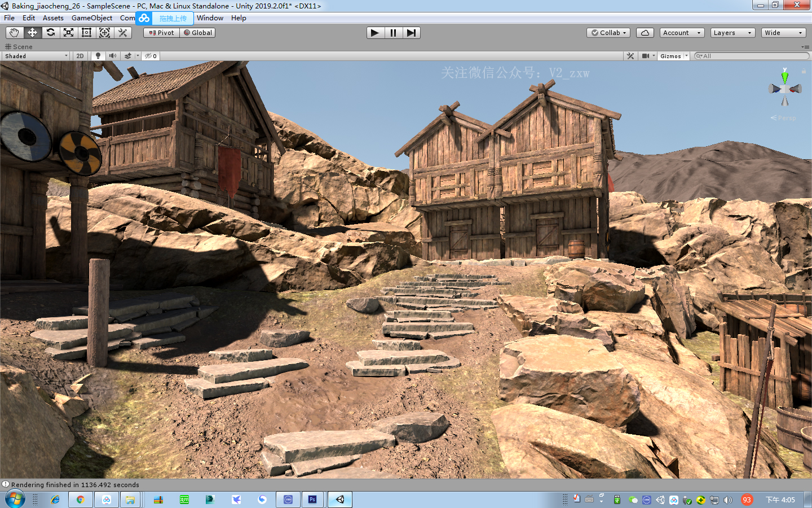Expand the scene camera dropdown arrow
Image resolution: width=812 pixels, height=508 pixels.
[x=654, y=56]
